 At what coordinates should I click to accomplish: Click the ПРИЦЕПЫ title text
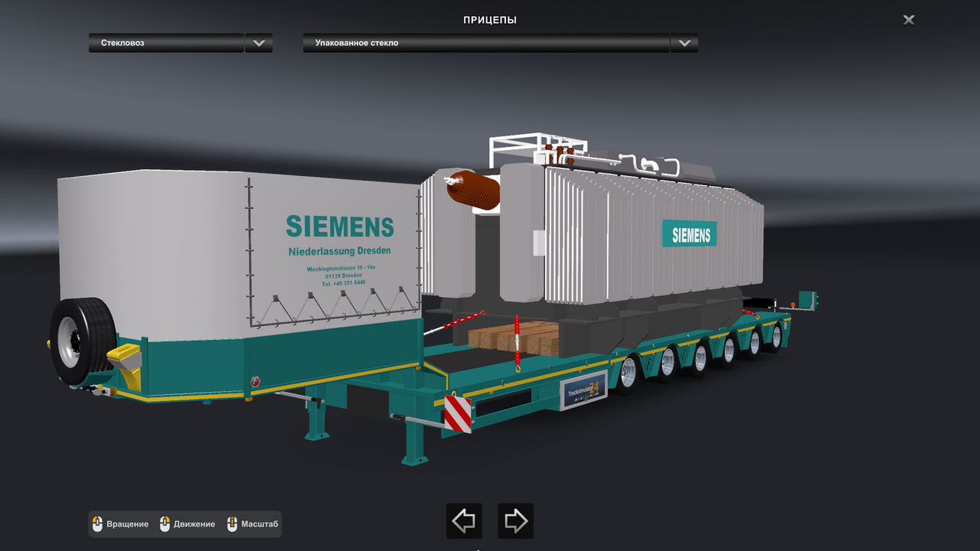(490, 20)
